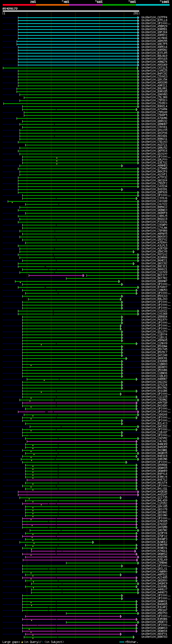Click hit label UniRef100_C0PEZ5
Viewport: 172px width, 644px height.
[x=154, y=71]
